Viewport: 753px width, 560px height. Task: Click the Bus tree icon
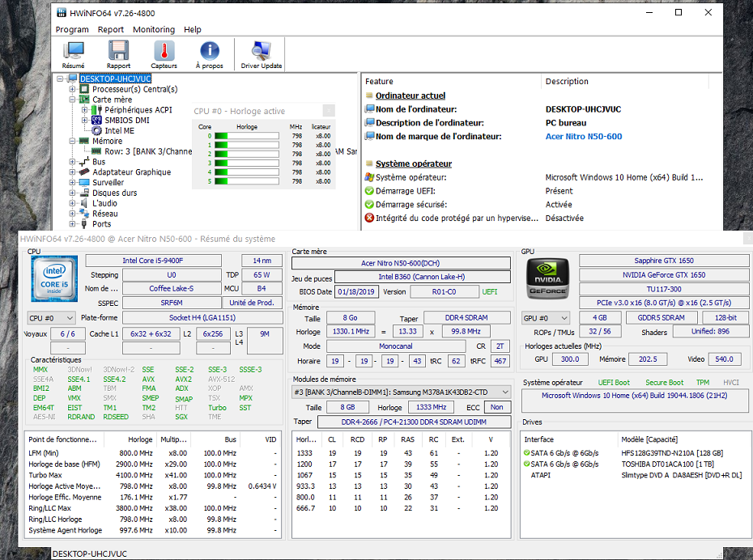(x=84, y=162)
